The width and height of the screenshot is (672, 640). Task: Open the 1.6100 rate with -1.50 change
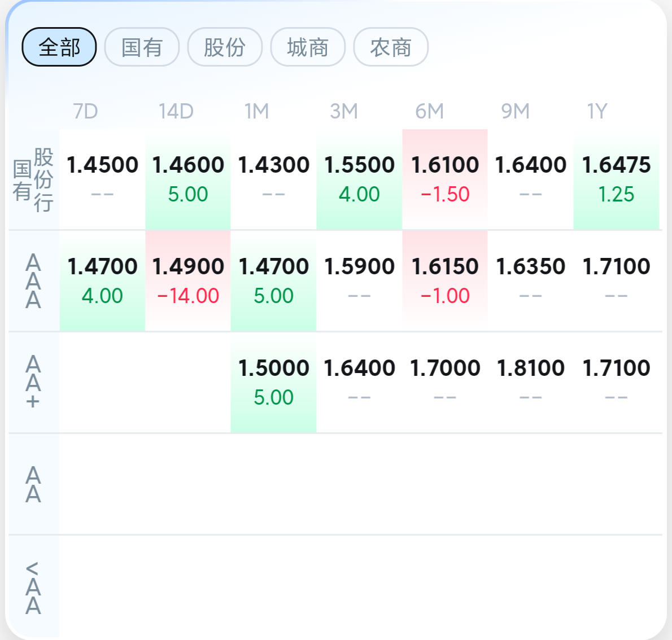click(445, 179)
